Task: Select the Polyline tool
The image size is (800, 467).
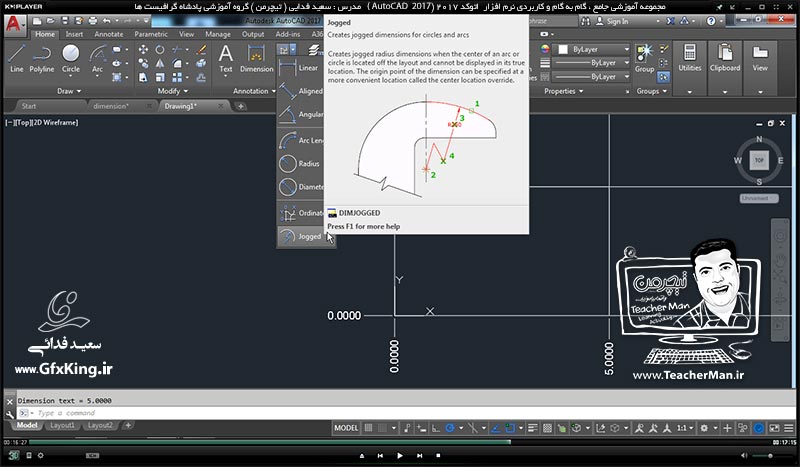Action: point(41,59)
